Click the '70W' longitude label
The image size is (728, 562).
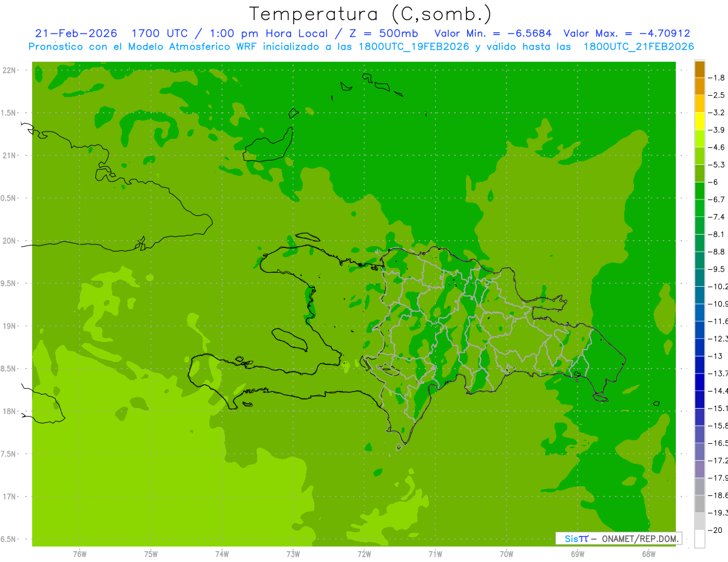(x=507, y=554)
